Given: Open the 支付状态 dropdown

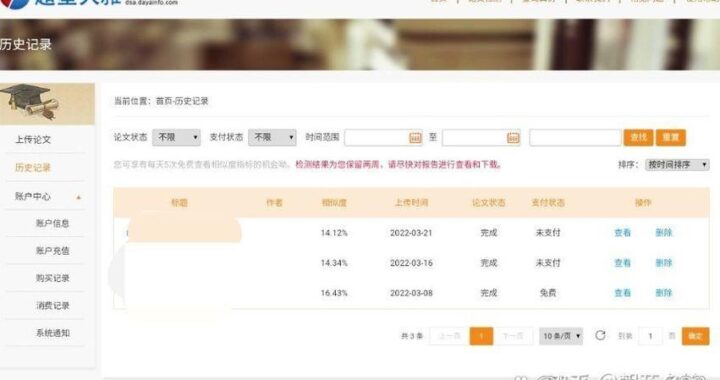Looking at the screenshot, I should pyautogui.click(x=272, y=137).
